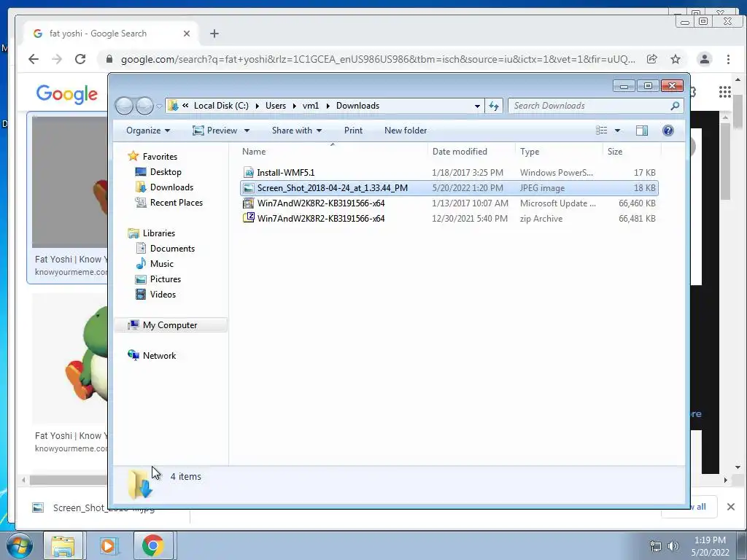Open recent pages dropdown next to forward arrow
This screenshot has width=747, height=560.
pyautogui.click(x=159, y=106)
